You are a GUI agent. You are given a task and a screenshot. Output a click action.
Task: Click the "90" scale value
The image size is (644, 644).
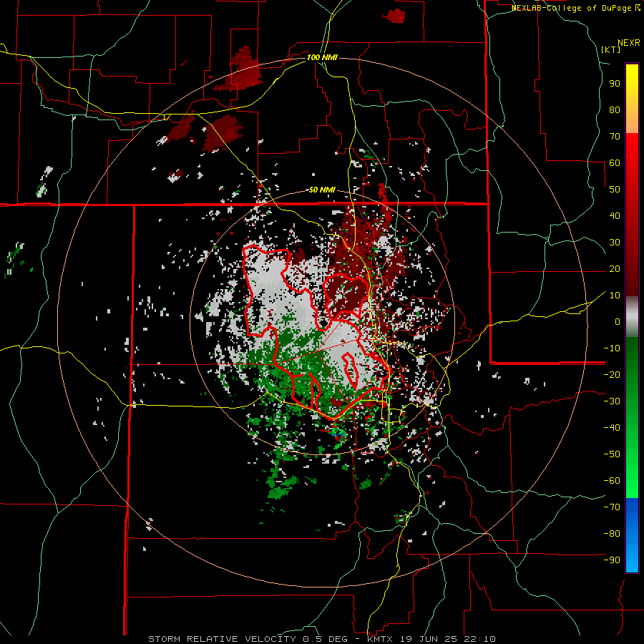(615, 84)
